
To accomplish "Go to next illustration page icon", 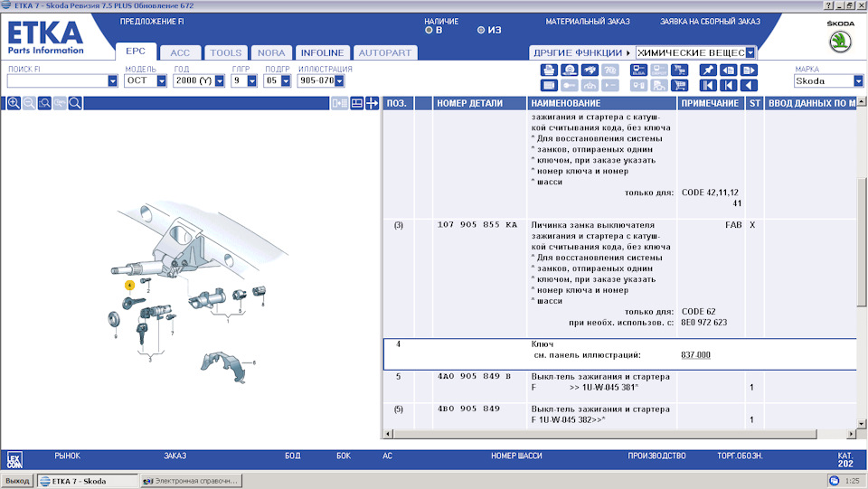I will coord(749,71).
